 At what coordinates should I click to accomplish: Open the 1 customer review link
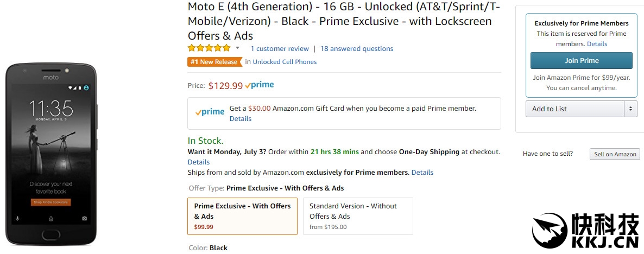[x=279, y=49]
